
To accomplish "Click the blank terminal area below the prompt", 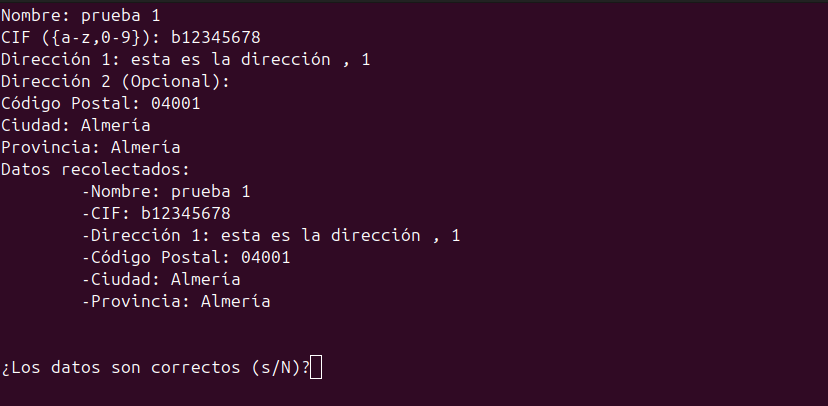I will click(x=414, y=393).
